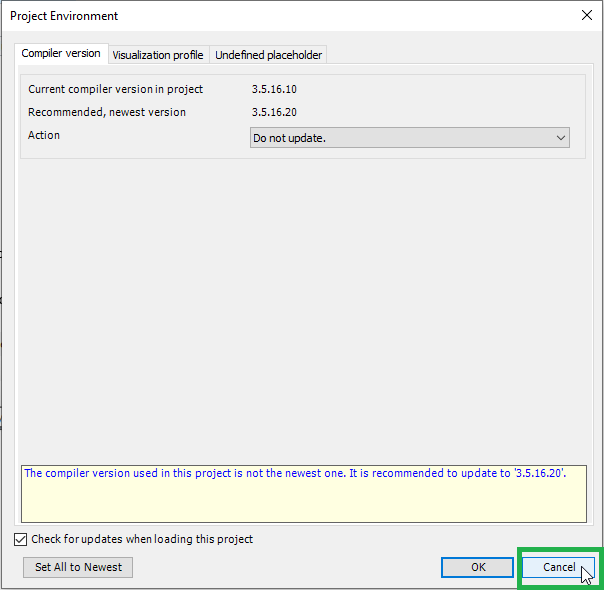The height and width of the screenshot is (590, 604).
Task: Click the empty gray area of the tab page
Action: [300, 300]
